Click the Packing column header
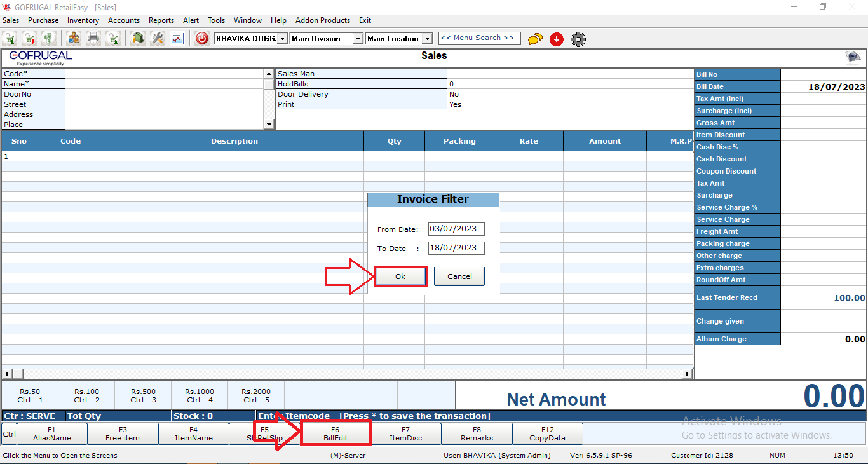This screenshot has width=868, height=464. coord(459,141)
